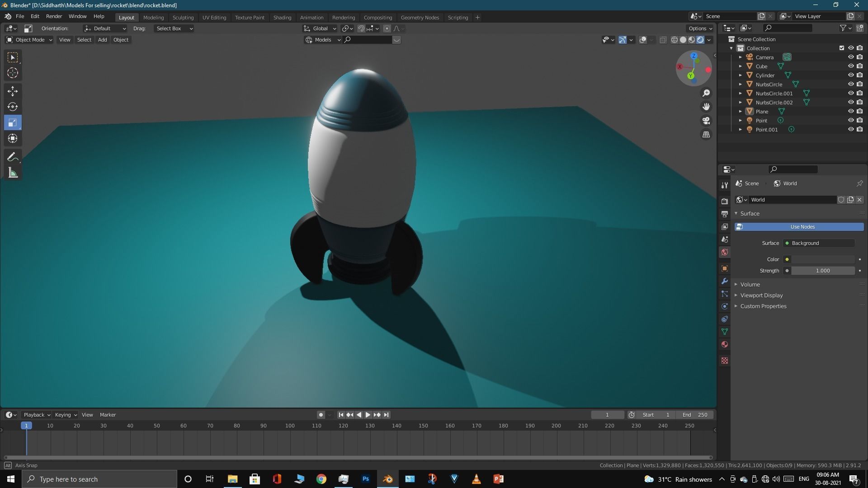Toggle Plane object's viewport visibility eye

(x=850, y=111)
